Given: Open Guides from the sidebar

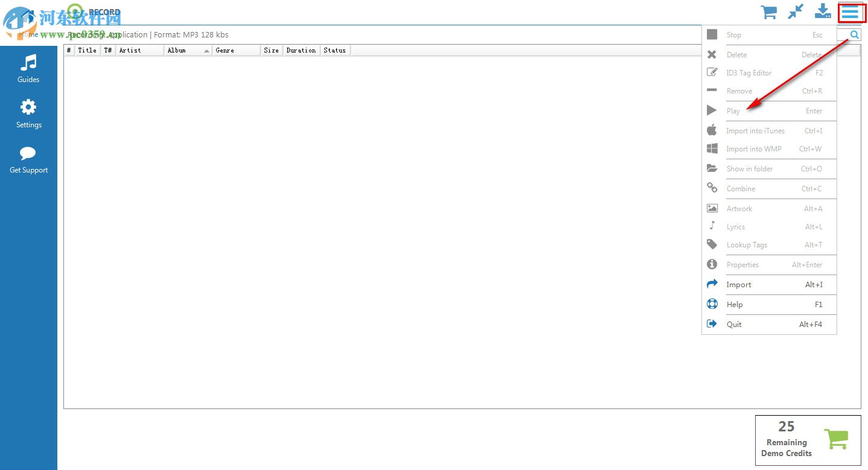Looking at the screenshot, I should coord(28,69).
